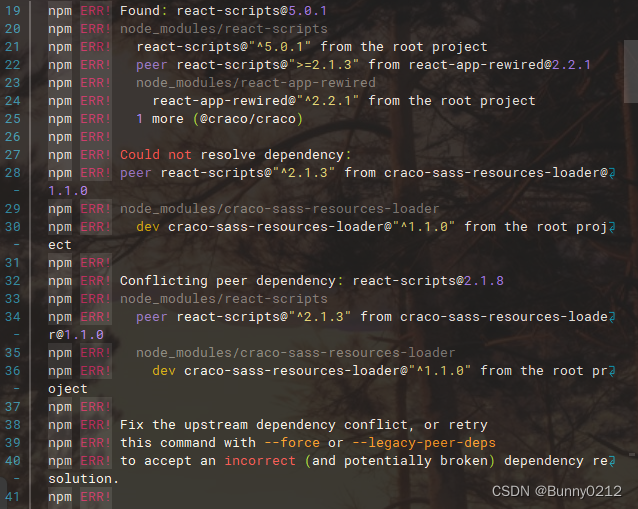The height and width of the screenshot is (509, 638).
Task: Click 'Conflicting peer dependency:' text
Action: (x=232, y=281)
